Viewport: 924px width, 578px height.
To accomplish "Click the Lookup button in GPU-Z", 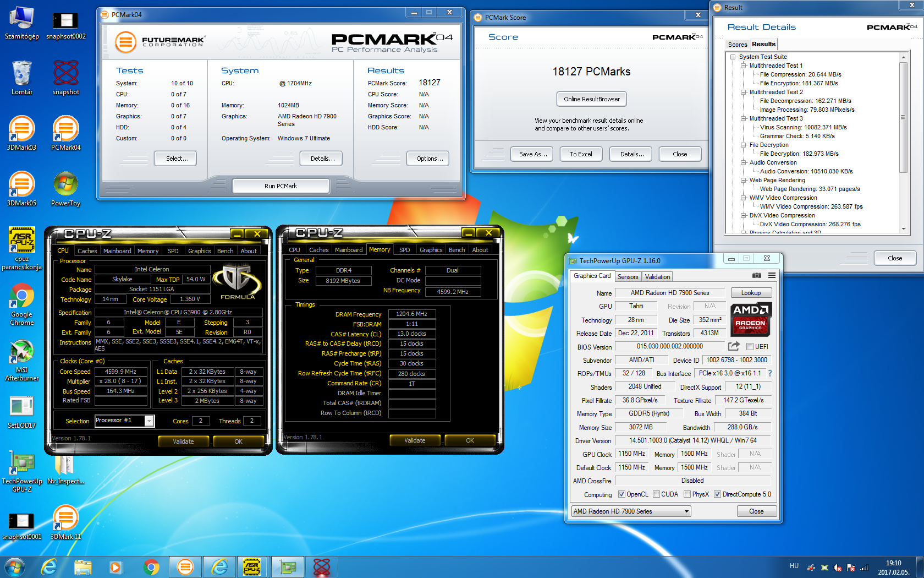I will [751, 293].
